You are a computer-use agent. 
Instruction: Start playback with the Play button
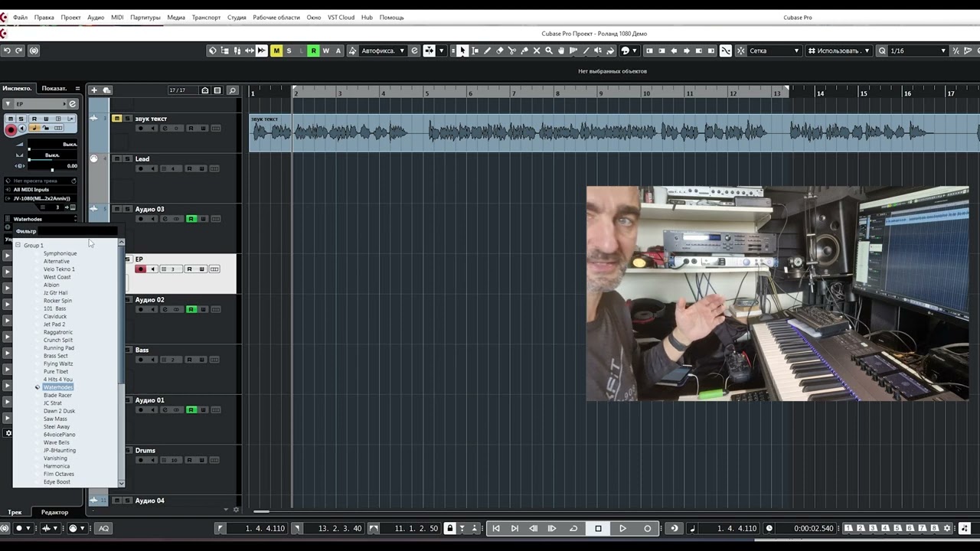pyautogui.click(x=622, y=528)
